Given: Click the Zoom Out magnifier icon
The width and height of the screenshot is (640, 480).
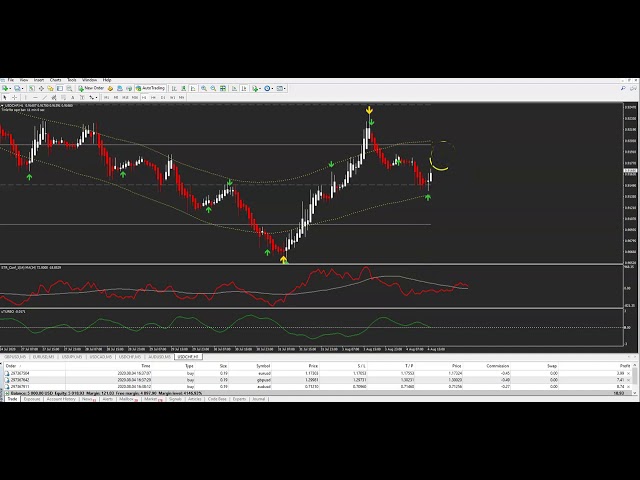Looking at the screenshot, I should [x=211, y=88].
